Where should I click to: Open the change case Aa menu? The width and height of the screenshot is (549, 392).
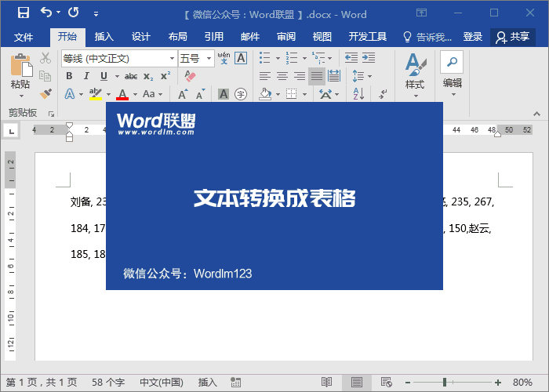tap(153, 94)
